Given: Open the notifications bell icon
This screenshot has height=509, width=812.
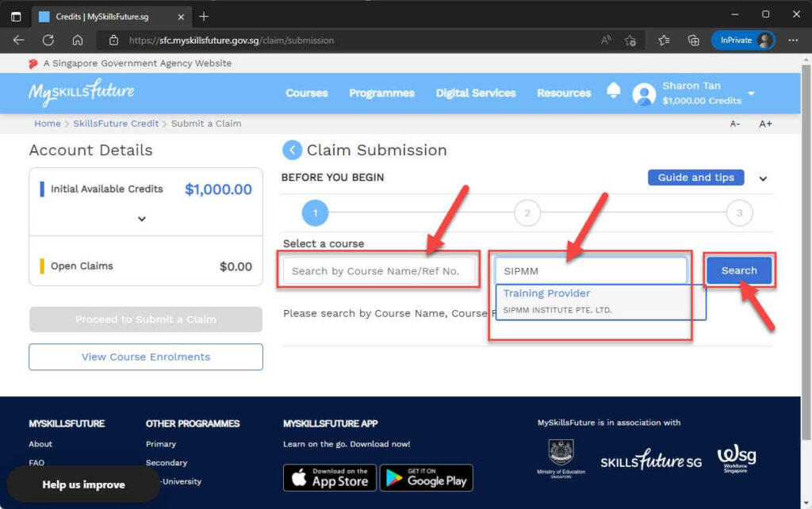Looking at the screenshot, I should (614, 91).
